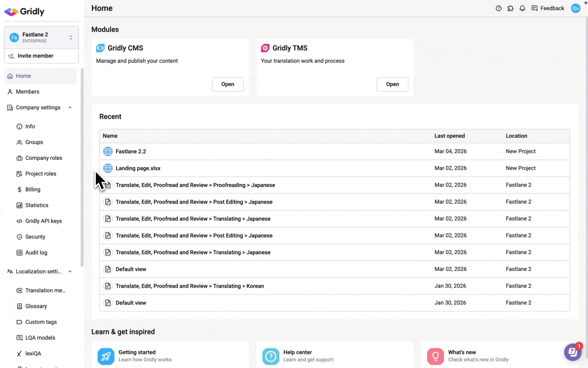Viewport: 588px width, 368px height.
Task: Click the help question mark icon
Action: point(498,8)
